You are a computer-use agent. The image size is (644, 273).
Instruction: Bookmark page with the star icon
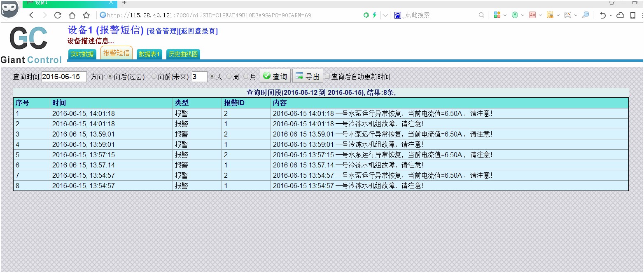86,15
